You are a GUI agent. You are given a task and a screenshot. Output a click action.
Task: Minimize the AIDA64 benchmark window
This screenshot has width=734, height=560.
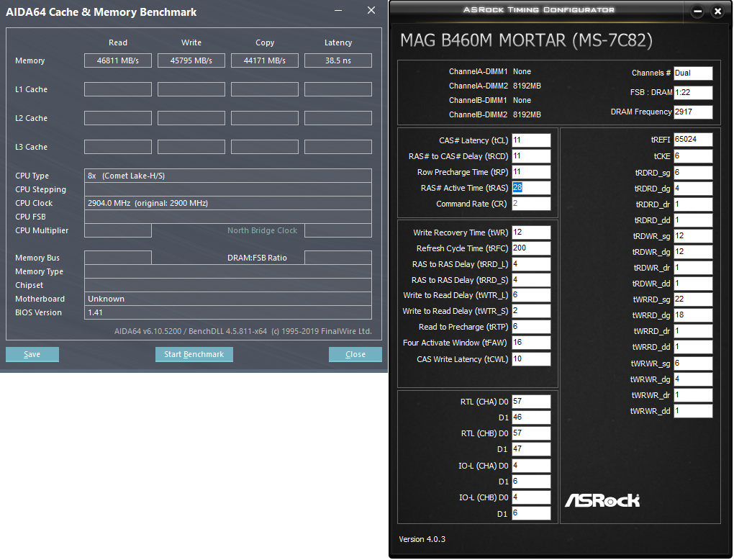pyautogui.click(x=338, y=10)
